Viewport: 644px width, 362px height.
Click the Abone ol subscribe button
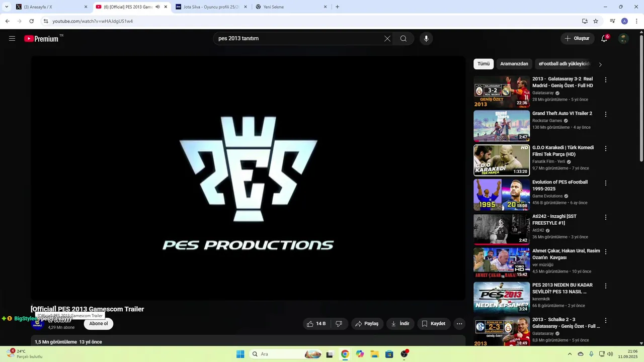pyautogui.click(x=99, y=324)
